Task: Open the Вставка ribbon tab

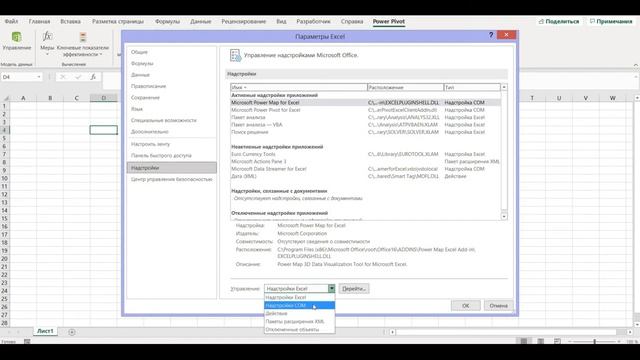Action: (x=70, y=21)
